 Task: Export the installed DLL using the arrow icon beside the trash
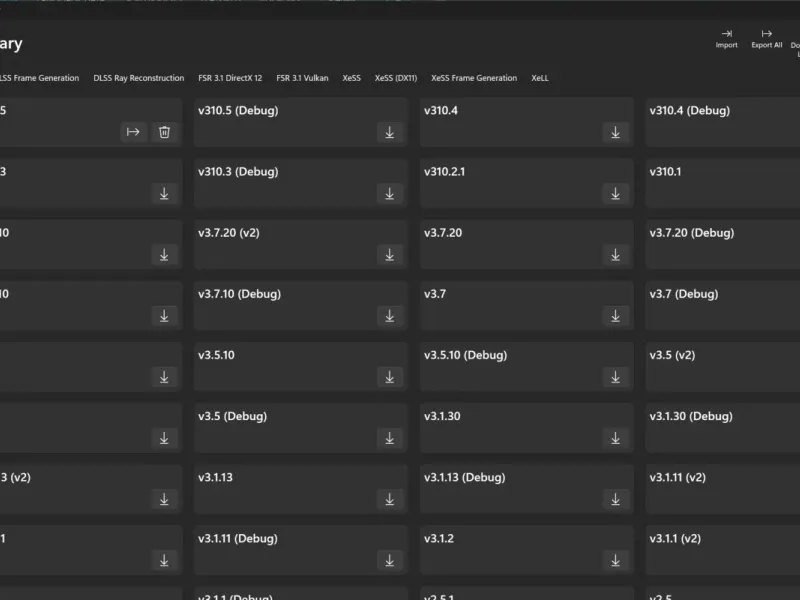click(133, 132)
